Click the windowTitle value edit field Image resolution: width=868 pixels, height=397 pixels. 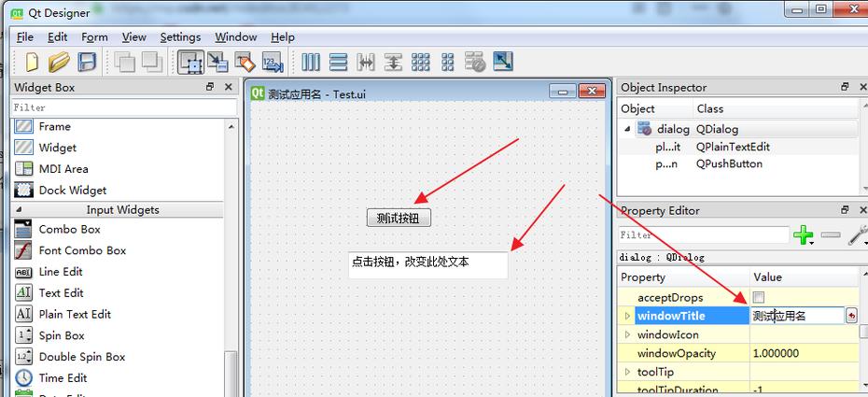(796, 316)
